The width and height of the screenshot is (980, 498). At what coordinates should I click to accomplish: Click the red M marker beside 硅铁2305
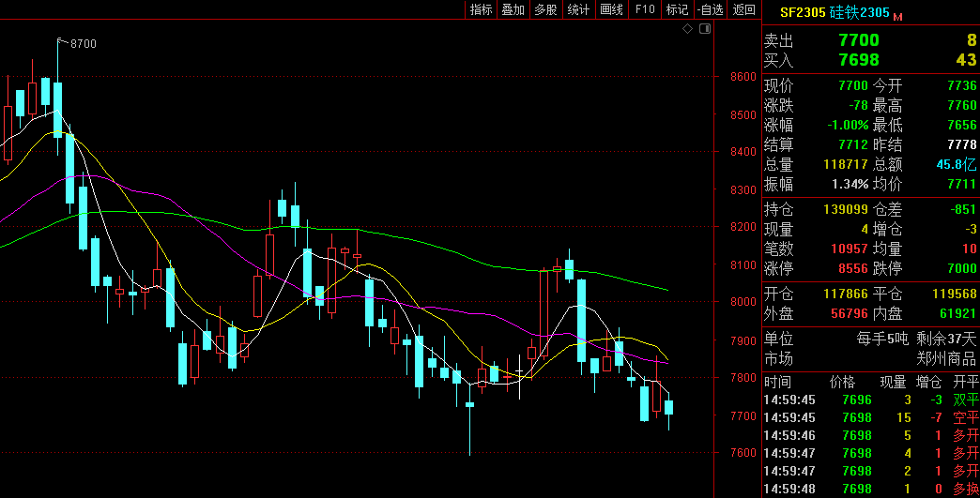[x=897, y=16]
